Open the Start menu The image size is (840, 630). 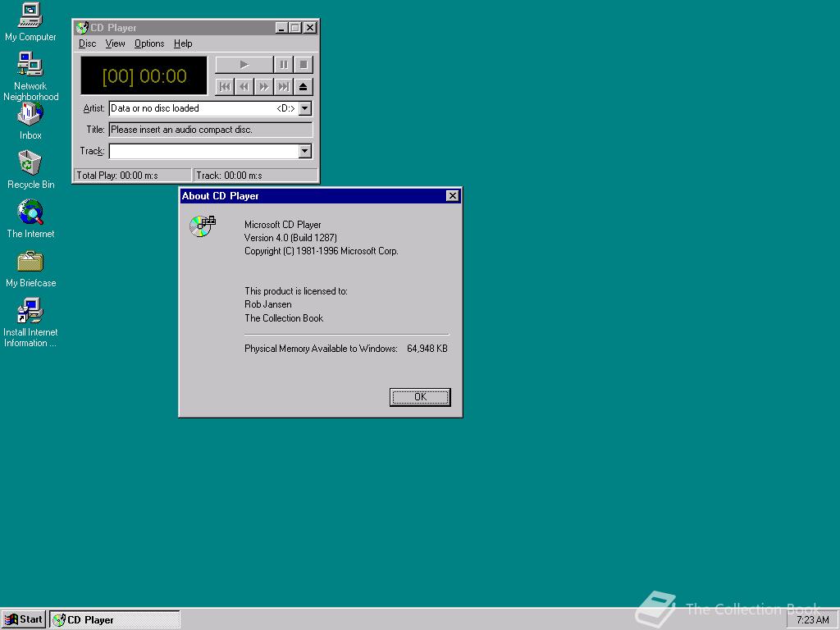pyautogui.click(x=24, y=620)
